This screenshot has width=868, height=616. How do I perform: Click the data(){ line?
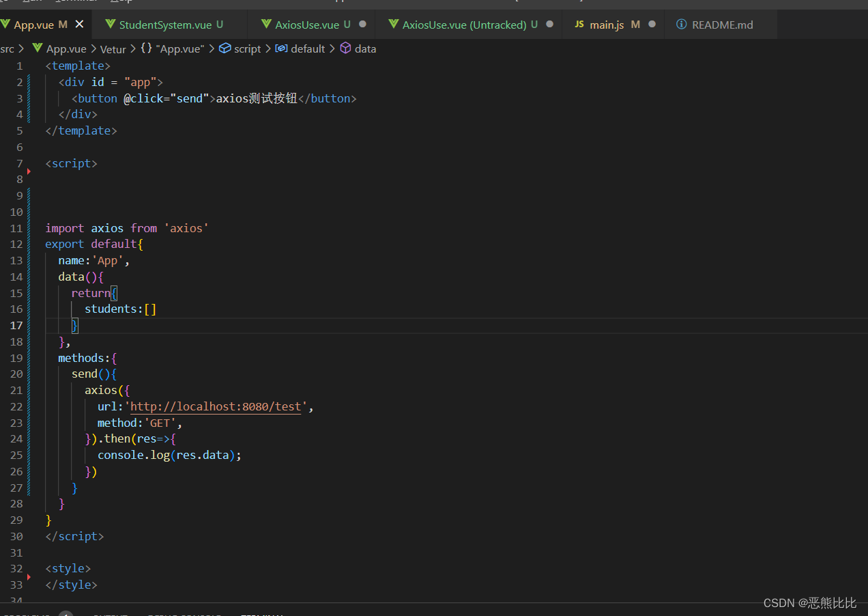[x=81, y=277]
